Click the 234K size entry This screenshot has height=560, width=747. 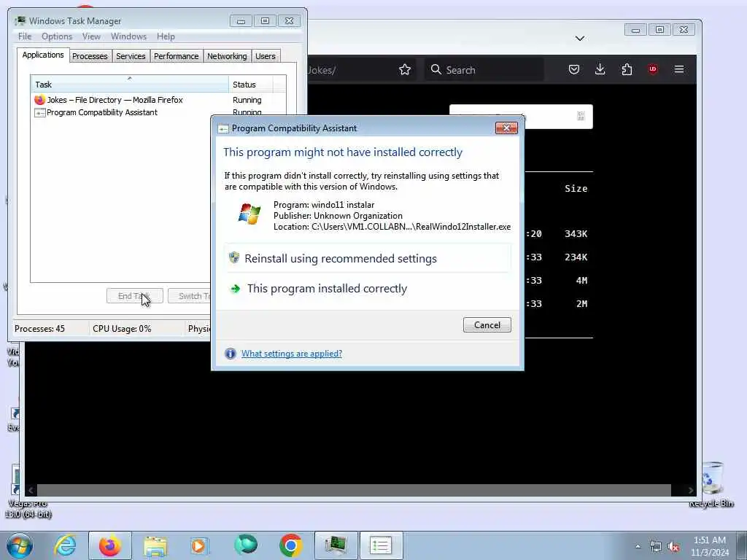pyautogui.click(x=576, y=257)
